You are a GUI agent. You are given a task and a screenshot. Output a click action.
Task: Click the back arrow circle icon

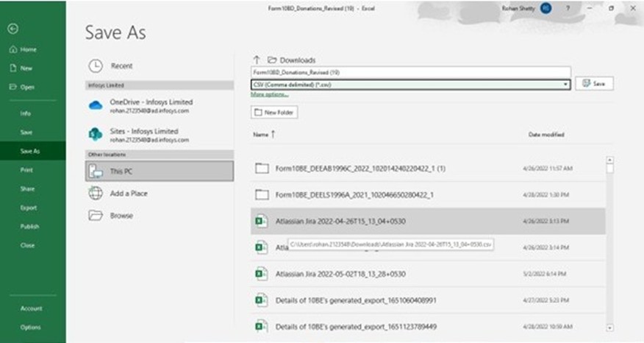click(13, 29)
